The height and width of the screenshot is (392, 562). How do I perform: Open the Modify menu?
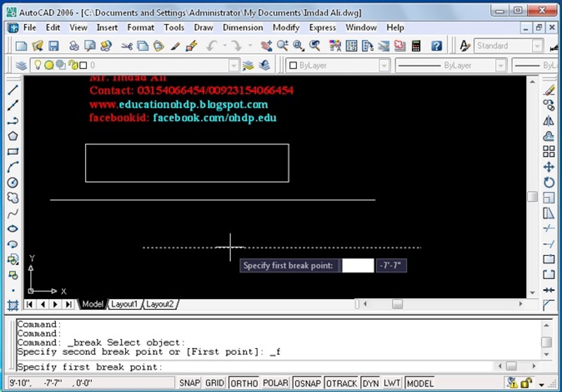pos(286,28)
